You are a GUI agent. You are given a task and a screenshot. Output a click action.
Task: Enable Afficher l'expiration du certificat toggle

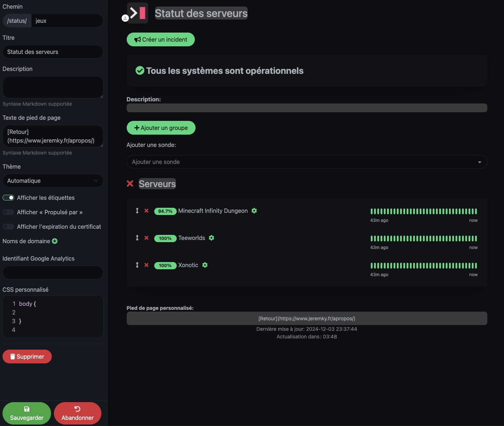[x=8, y=227]
